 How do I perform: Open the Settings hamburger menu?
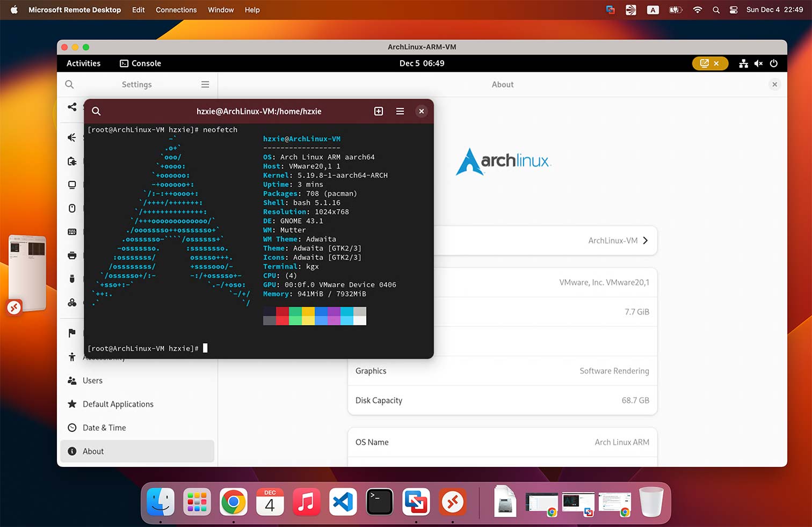[205, 84]
